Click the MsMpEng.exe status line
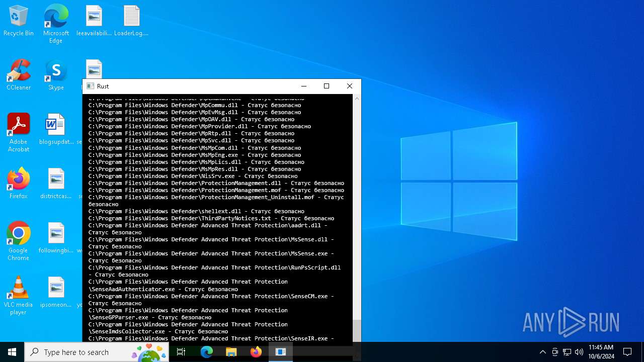This screenshot has width=644, height=362. [195, 155]
